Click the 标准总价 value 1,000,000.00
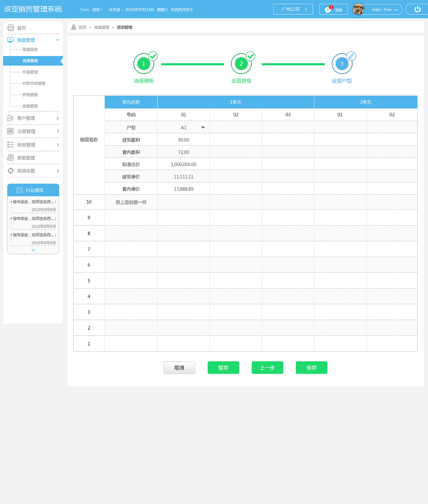Image resolution: width=428 pixels, height=504 pixels. (184, 164)
